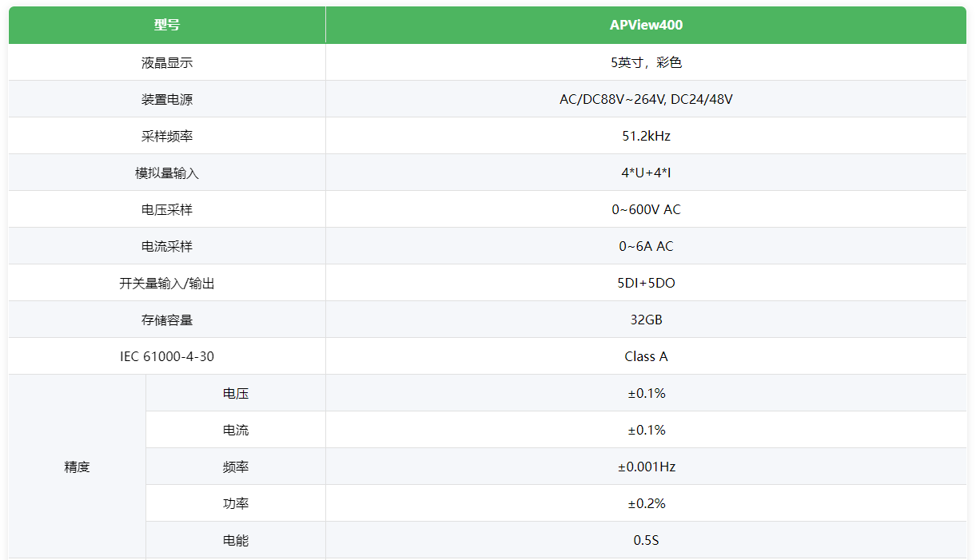Image resolution: width=976 pixels, height=560 pixels.
Task: Click the 0~600V AC value cell
Action: [646, 209]
